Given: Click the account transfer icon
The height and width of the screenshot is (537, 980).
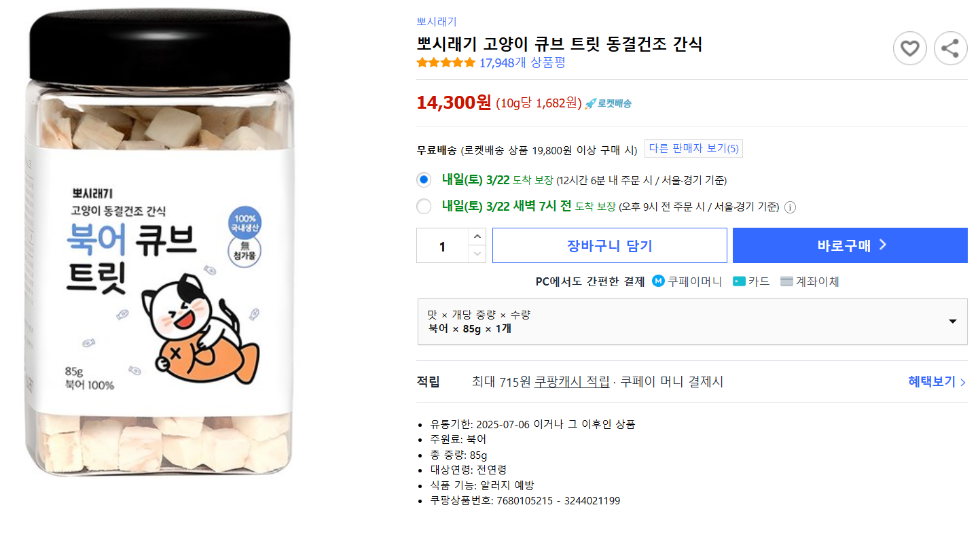Looking at the screenshot, I should tap(786, 281).
